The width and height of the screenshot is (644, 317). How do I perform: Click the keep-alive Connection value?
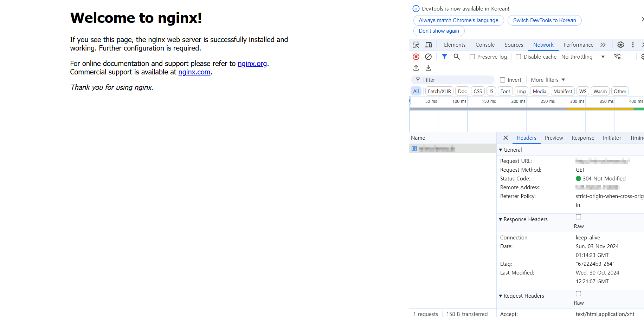(x=588, y=238)
